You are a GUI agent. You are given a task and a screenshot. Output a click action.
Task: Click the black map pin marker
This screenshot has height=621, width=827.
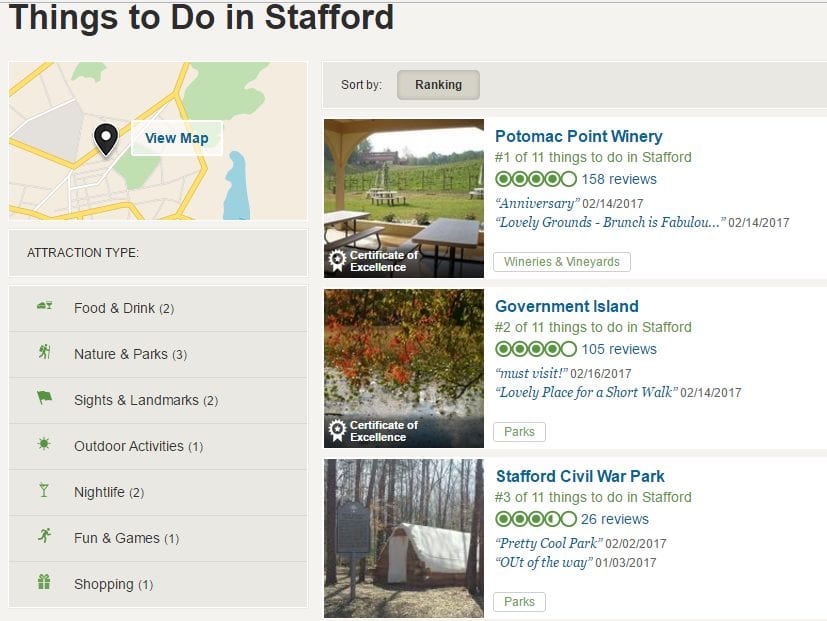106,139
